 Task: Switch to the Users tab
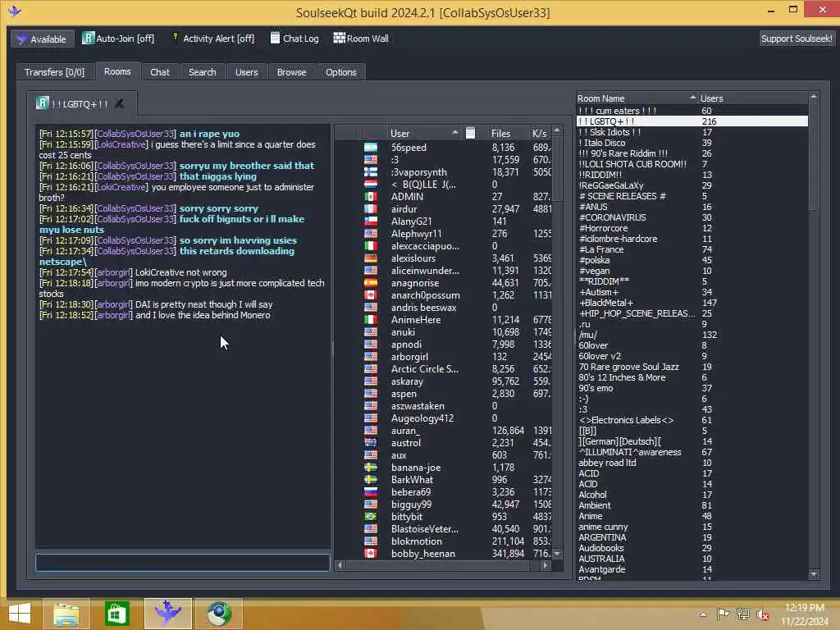coord(246,72)
